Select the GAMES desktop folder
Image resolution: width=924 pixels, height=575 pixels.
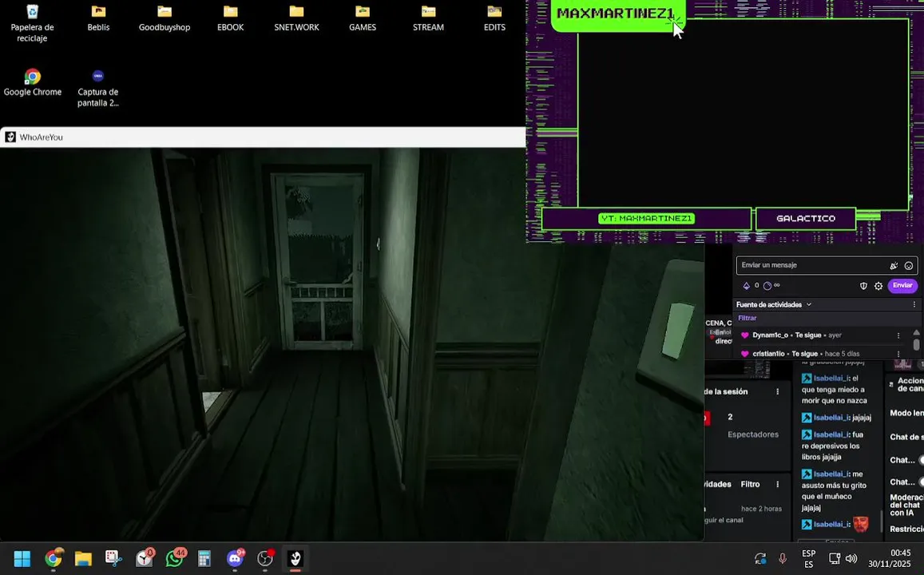363,18
